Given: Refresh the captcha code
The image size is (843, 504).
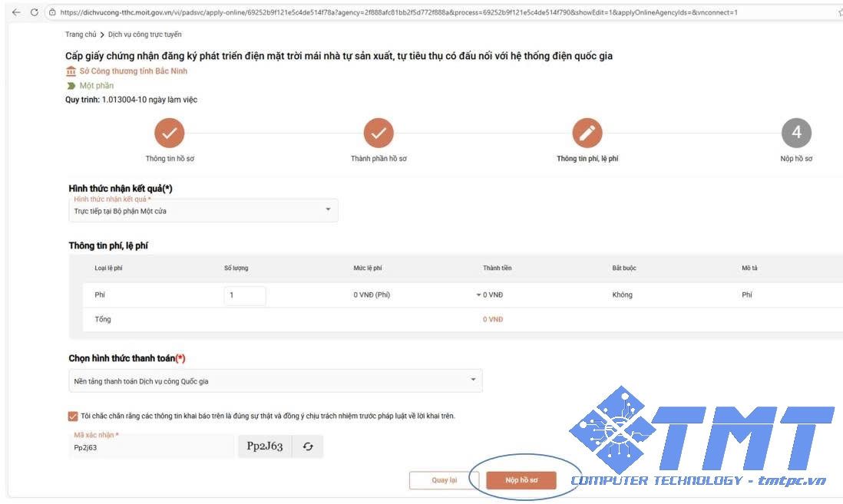Looking at the screenshot, I should 308,446.
